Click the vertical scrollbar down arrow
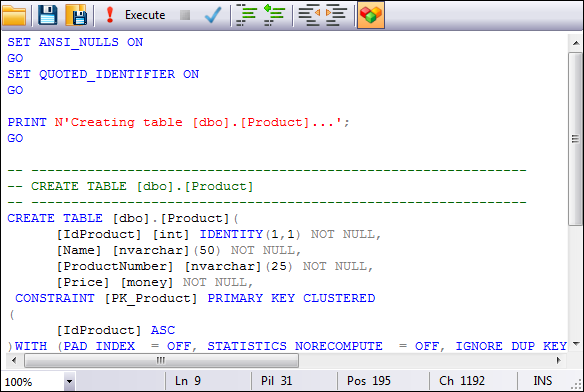This screenshot has width=584, height=392. point(576,344)
